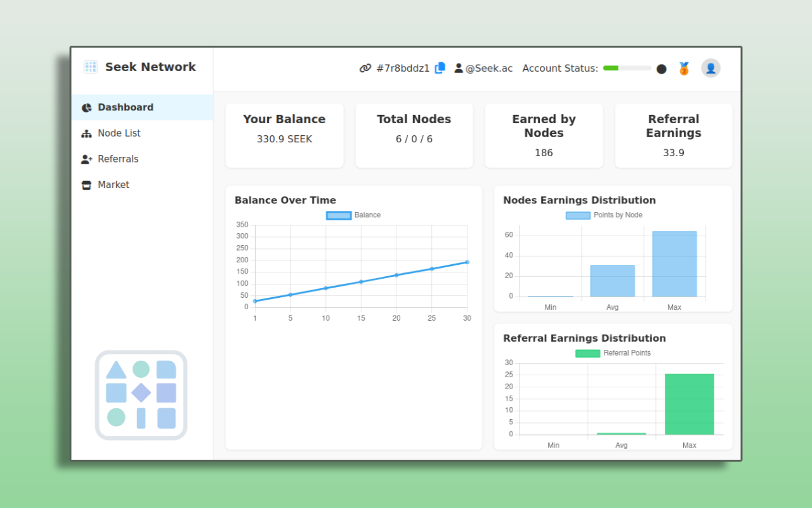The width and height of the screenshot is (812, 508).
Task: Click the bronze medal badge icon
Action: [684, 69]
